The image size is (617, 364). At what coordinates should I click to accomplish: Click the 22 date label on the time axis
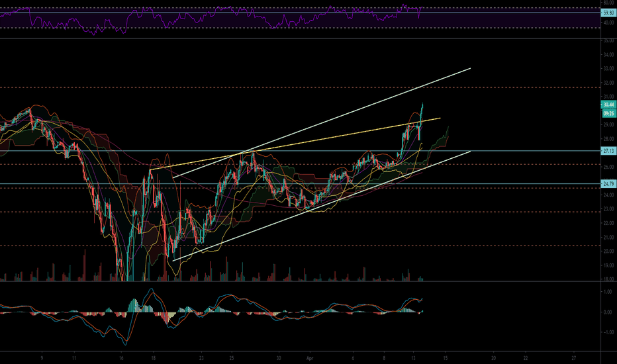526,359
